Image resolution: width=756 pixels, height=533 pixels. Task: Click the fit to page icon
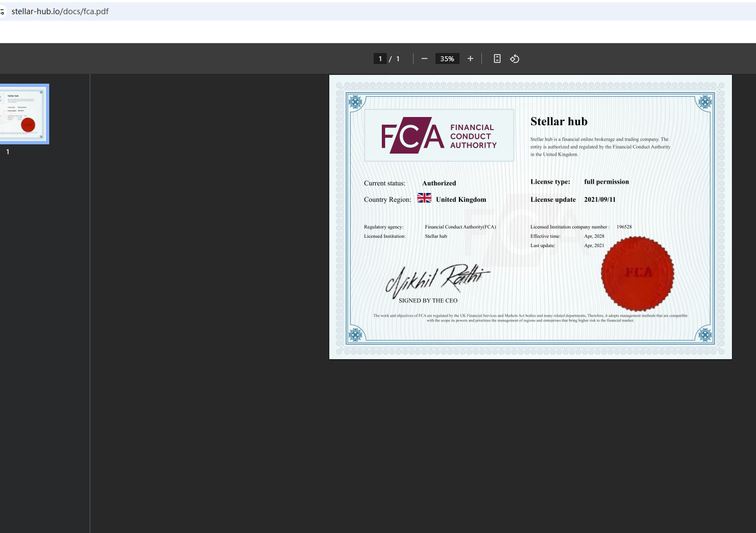(497, 58)
